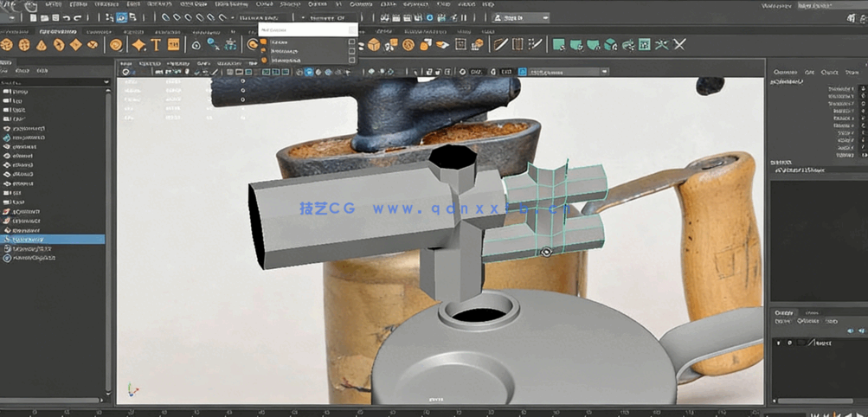Click first circular icon on viewport panel toolbar
The image size is (868, 417).
(126, 72)
